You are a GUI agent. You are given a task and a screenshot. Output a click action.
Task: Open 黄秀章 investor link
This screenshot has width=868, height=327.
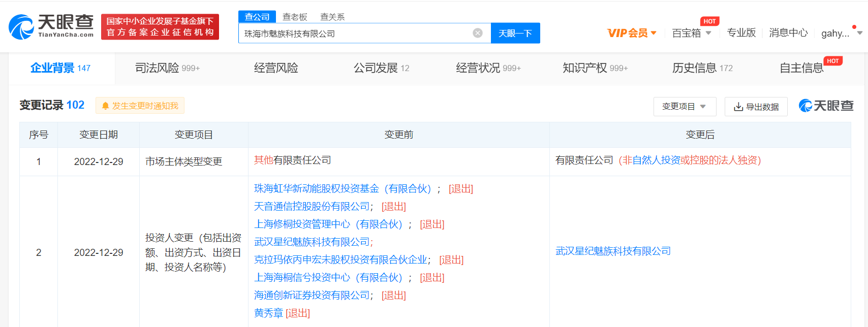(268, 313)
